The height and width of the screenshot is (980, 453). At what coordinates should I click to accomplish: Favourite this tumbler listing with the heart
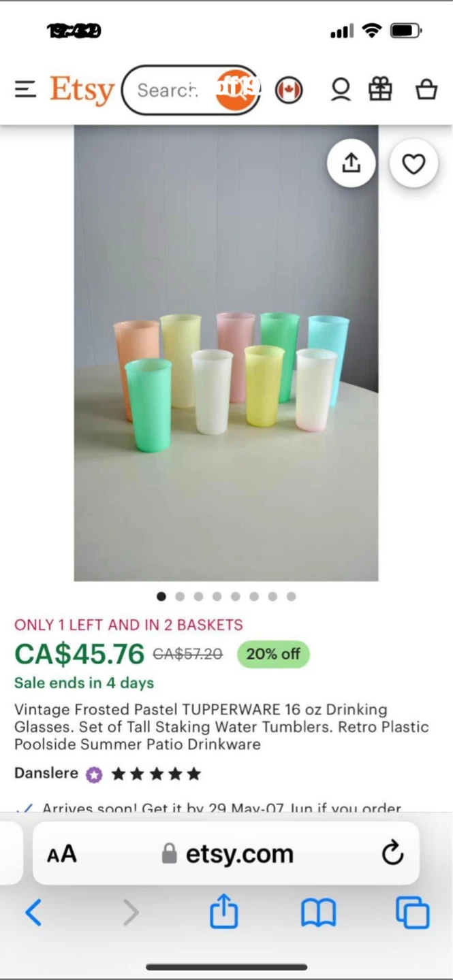(x=413, y=164)
